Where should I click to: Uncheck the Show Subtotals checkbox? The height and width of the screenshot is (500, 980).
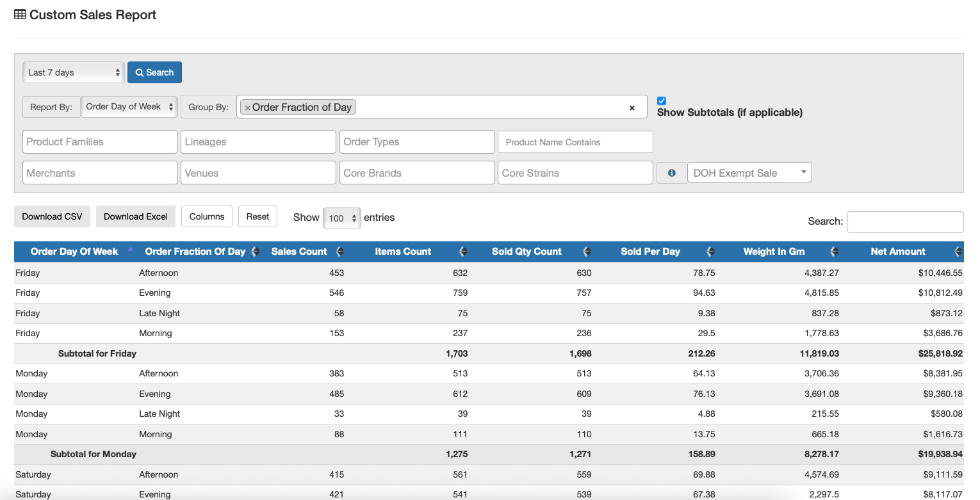662,101
